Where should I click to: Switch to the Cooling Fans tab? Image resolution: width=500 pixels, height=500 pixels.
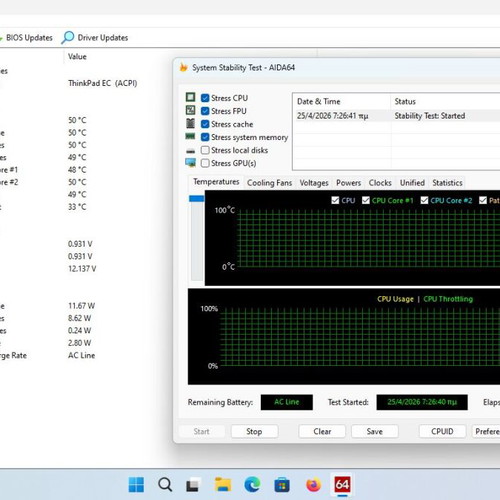pyautogui.click(x=269, y=183)
